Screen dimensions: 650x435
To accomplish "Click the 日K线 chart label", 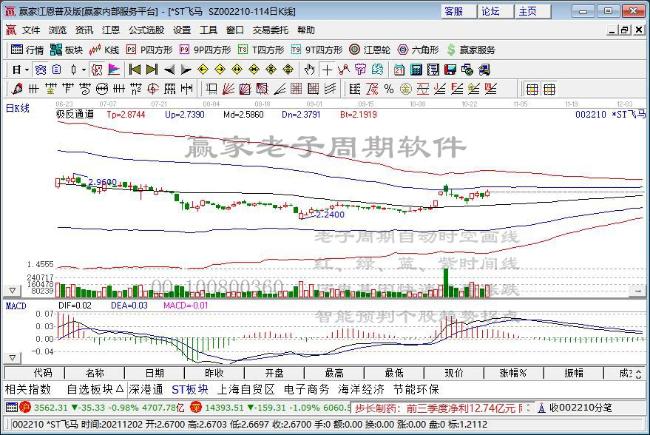I will click(17, 108).
